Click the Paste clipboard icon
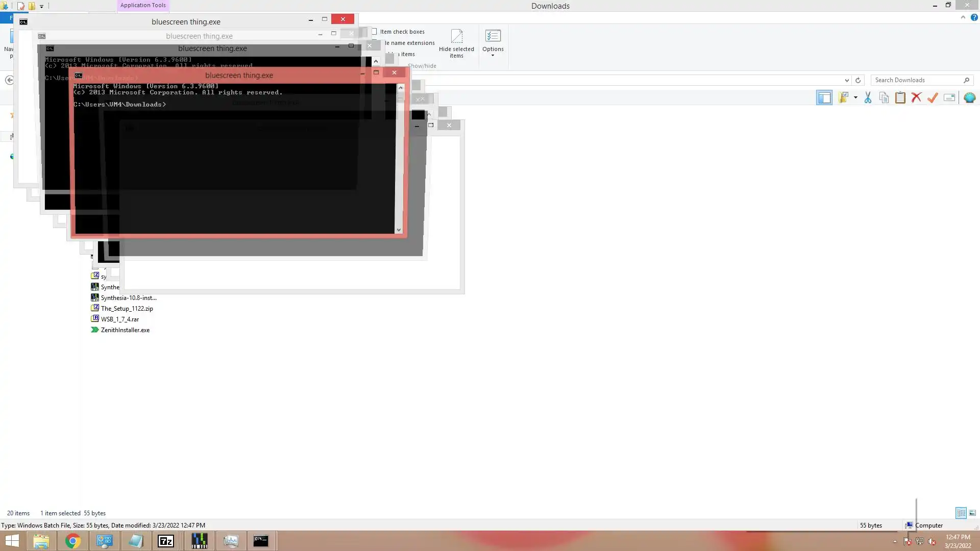The height and width of the screenshot is (551, 980). (x=900, y=97)
